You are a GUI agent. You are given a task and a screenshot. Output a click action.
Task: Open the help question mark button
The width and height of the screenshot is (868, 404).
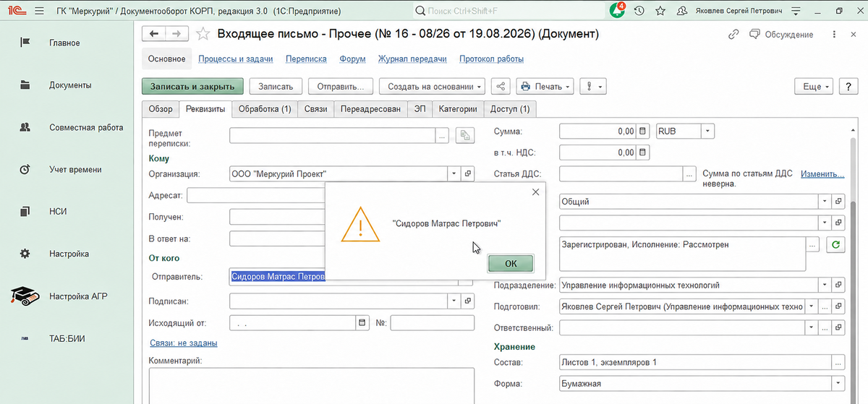847,86
